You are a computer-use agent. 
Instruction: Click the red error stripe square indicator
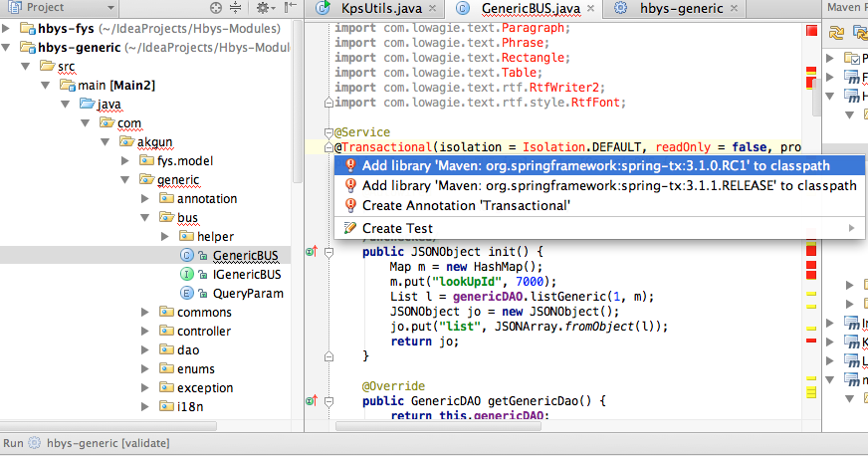[811, 31]
